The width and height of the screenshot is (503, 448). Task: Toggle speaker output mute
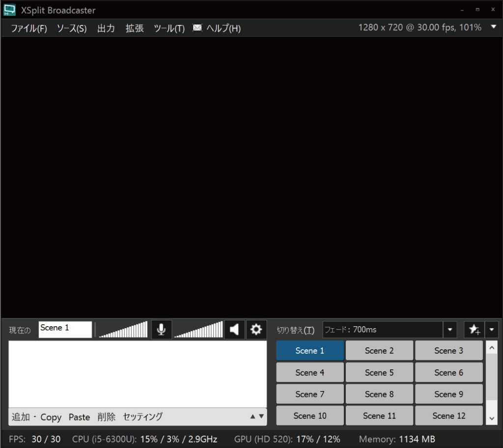[234, 329]
